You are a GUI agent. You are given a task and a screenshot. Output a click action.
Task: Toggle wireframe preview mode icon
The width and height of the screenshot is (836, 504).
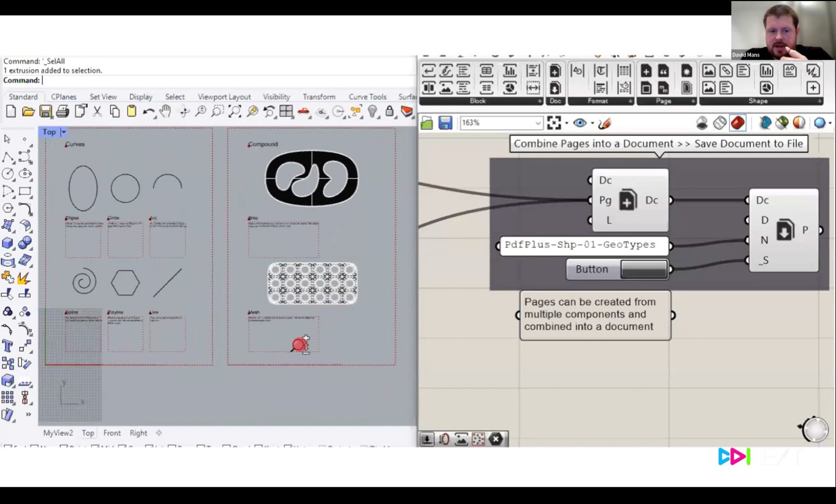tap(720, 123)
